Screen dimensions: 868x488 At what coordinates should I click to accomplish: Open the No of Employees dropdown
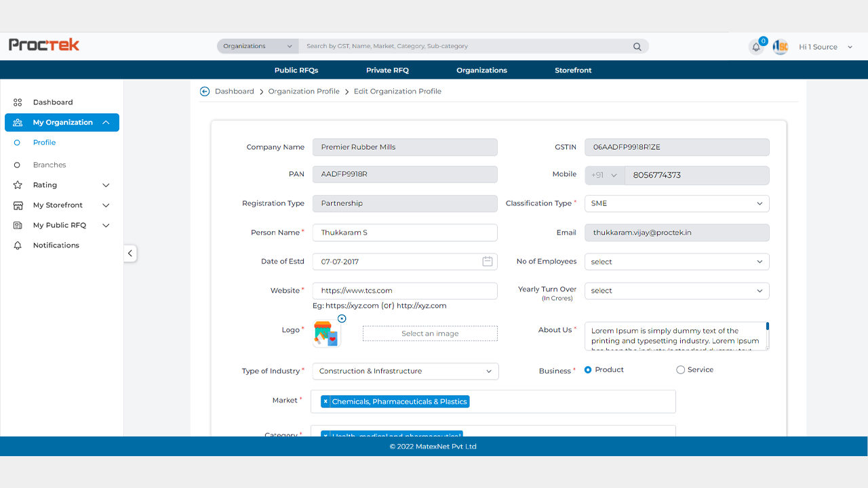pyautogui.click(x=676, y=262)
